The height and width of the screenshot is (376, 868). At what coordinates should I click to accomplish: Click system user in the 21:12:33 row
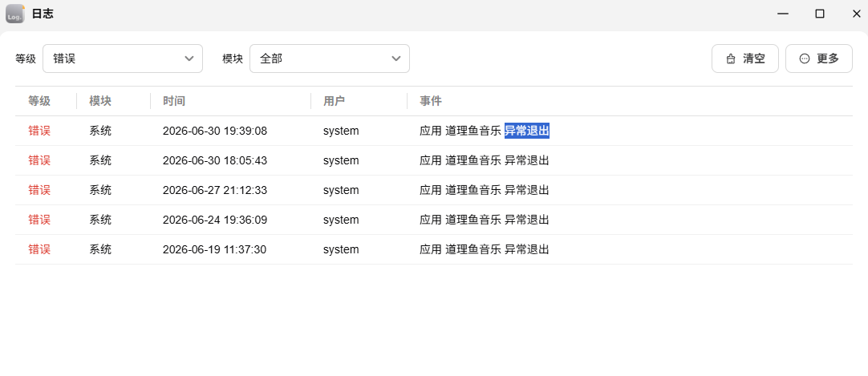pos(341,190)
